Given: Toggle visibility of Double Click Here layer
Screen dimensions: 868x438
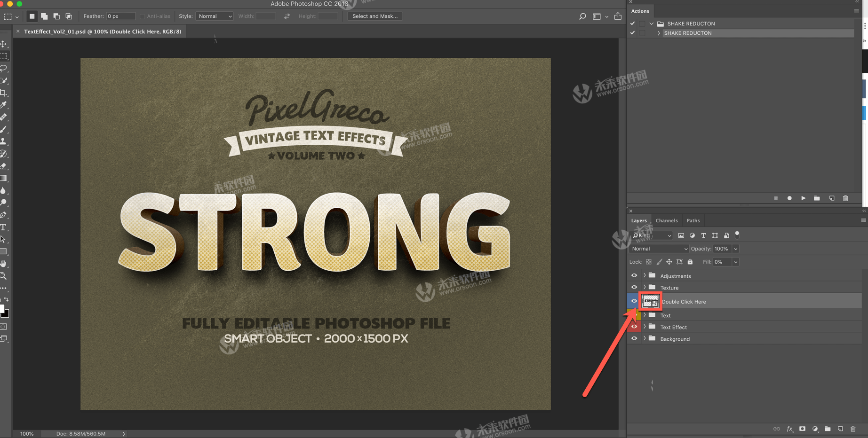Looking at the screenshot, I should [634, 301].
